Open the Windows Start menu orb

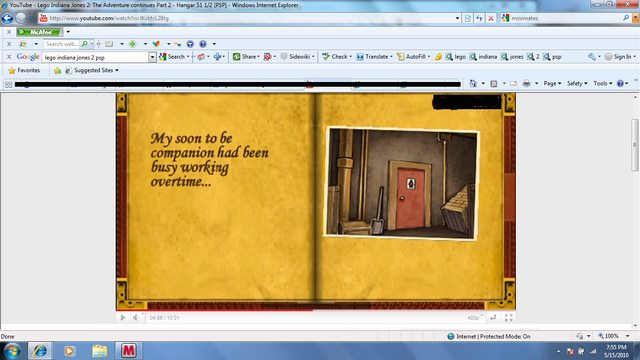[x=13, y=351]
